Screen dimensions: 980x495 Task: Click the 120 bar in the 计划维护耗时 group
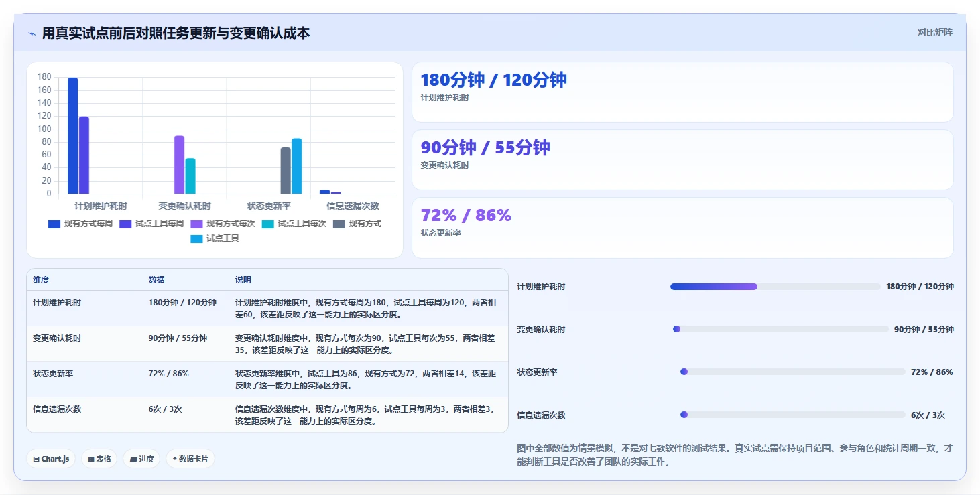click(x=84, y=155)
